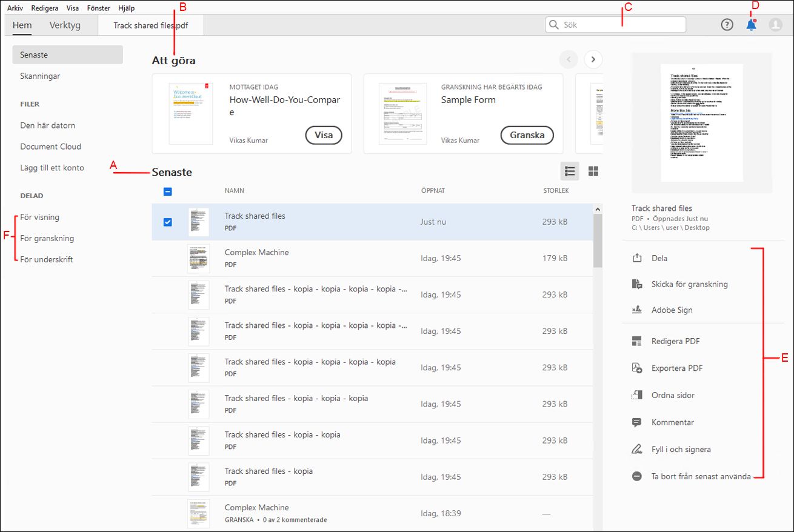The height and width of the screenshot is (532, 794).
Task: Open the notifications bell icon
Action: coord(751,25)
